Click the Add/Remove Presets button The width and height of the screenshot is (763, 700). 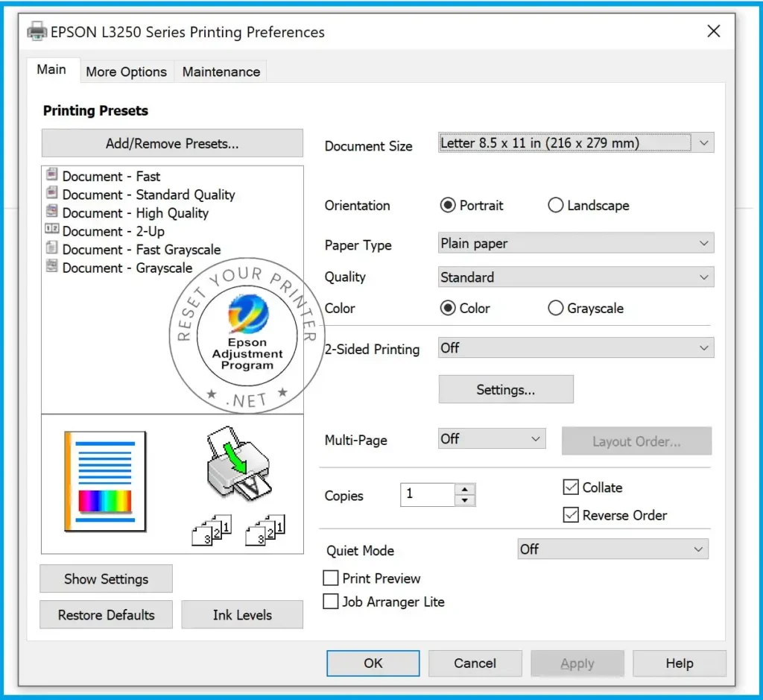(x=172, y=144)
